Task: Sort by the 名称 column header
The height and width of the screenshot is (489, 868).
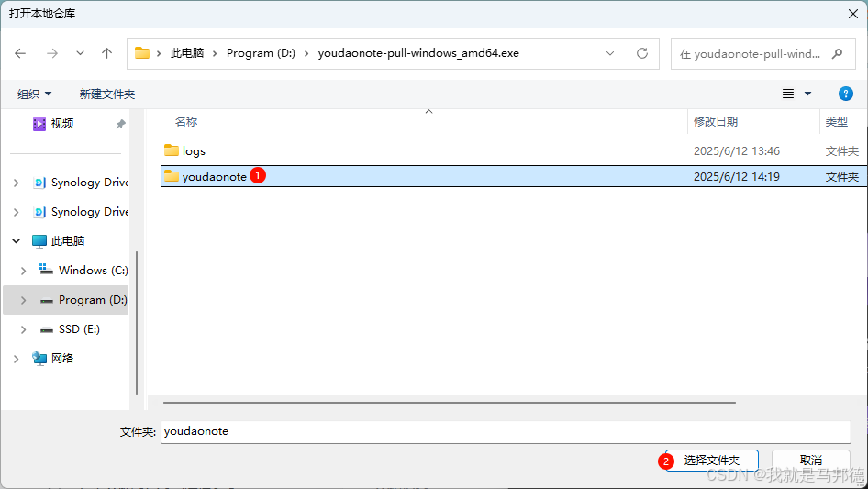Action: click(x=186, y=122)
